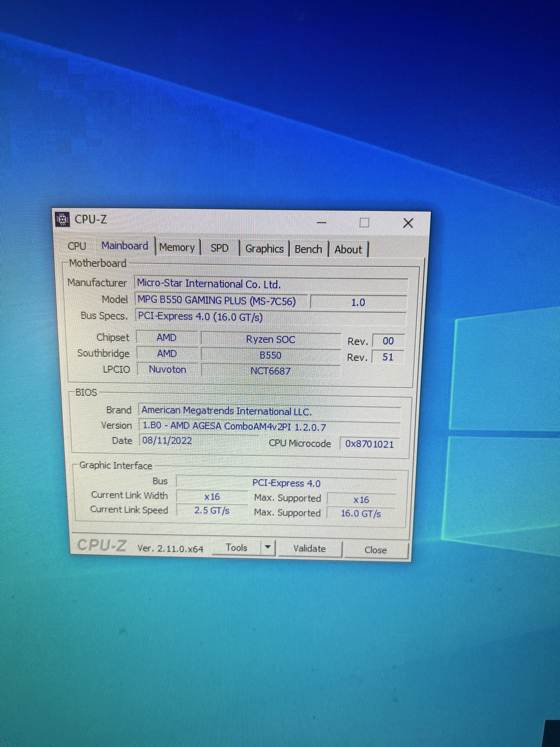The width and height of the screenshot is (560, 747).
Task: Click the Max. Supported width x16 value
Action: pyautogui.click(x=361, y=500)
